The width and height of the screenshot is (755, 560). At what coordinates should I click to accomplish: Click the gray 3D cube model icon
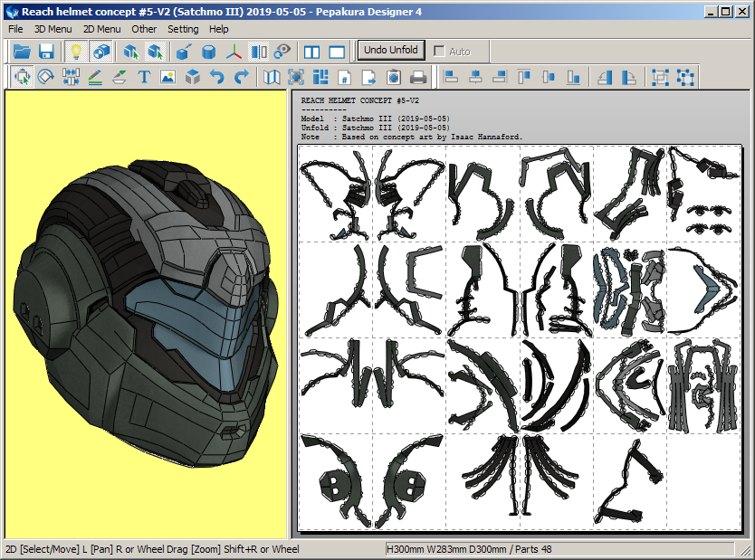tap(193, 77)
